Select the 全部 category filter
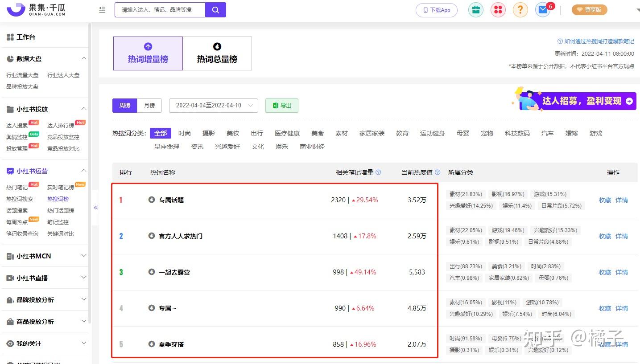640x364 pixels. click(161, 133)
